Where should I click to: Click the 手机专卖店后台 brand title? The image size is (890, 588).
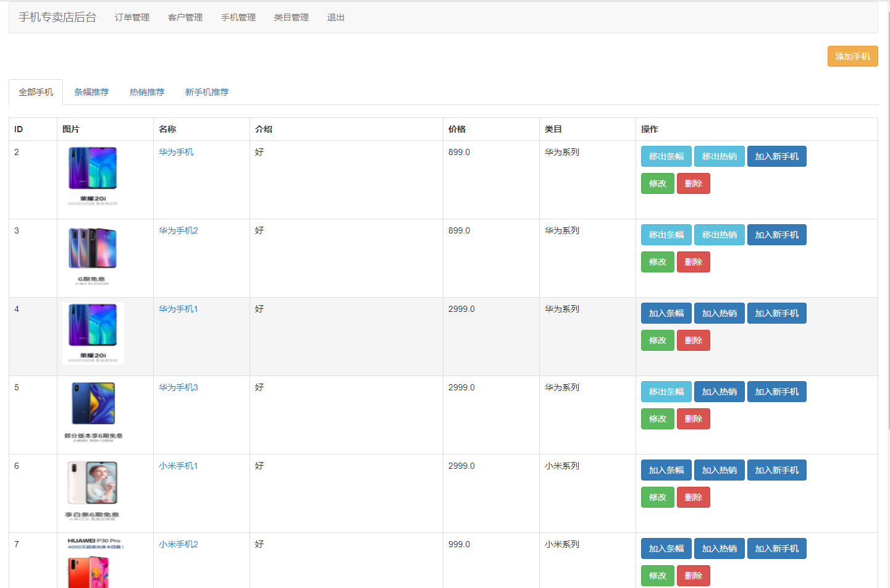[57, 17]
